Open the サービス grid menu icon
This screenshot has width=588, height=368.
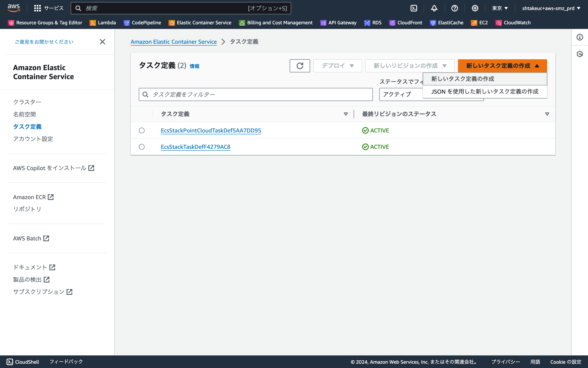pyautogui.click(x=37, y=8)
